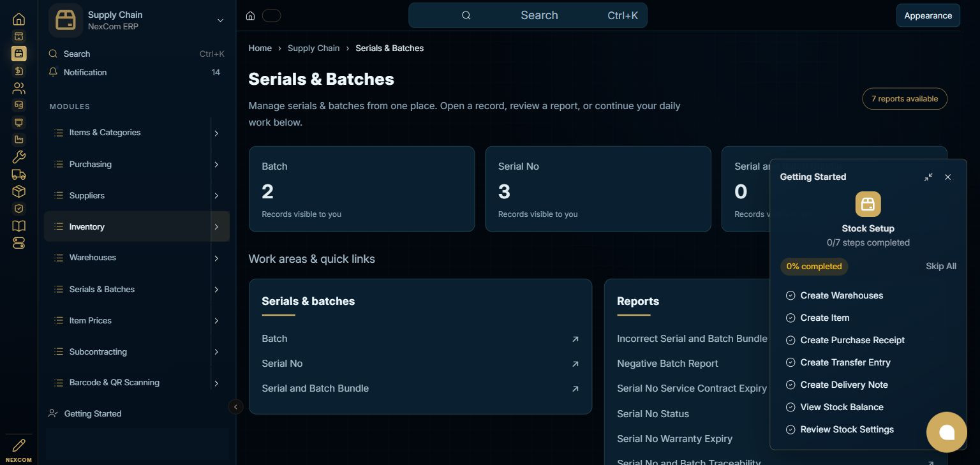The height and width of the screenshot is (465, 980).
Task: Select the Inventory module in the sidebar
Action: tap(137, 226)
